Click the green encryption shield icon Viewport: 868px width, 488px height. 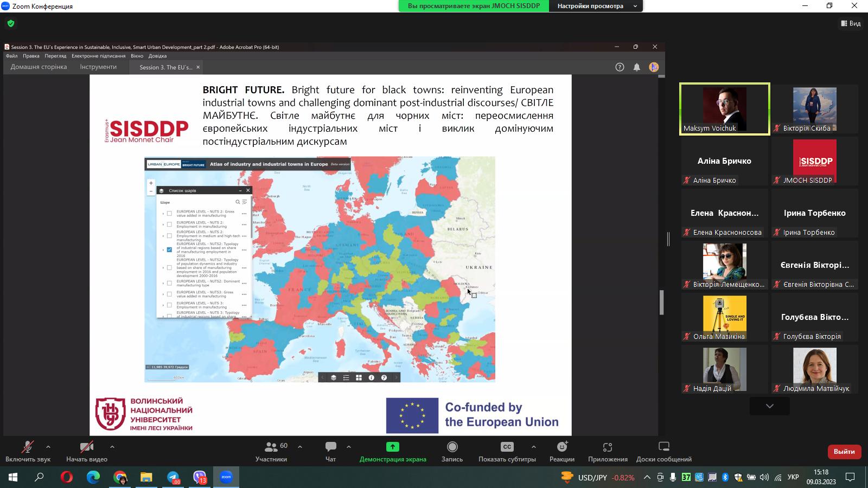11,23
